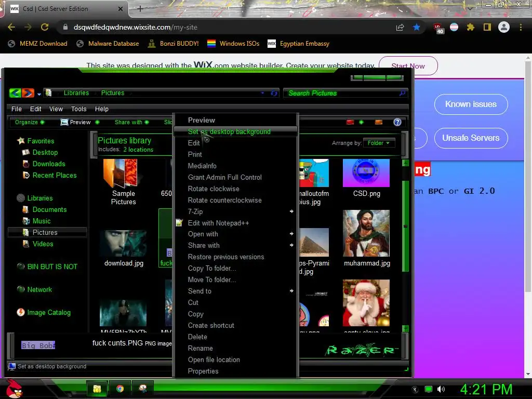Open the Chrome extensions puzzle icon
This screenshot has width=532, height=399.
(x=470, y=27)
